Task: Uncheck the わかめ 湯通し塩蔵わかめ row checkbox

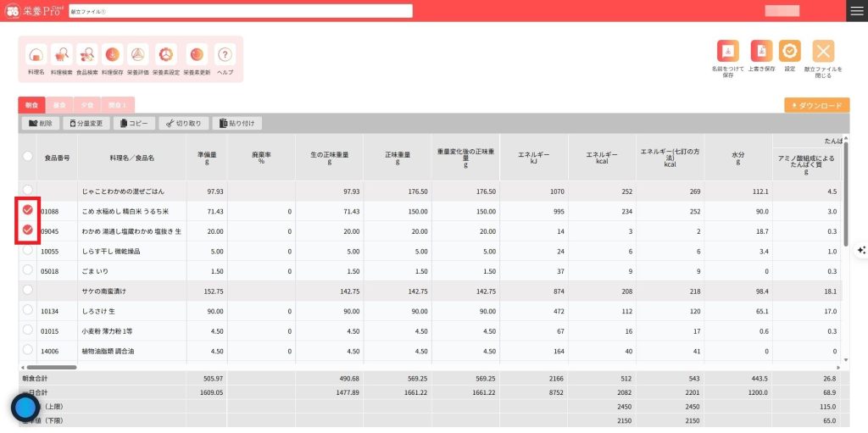Action: coord(28,230)
